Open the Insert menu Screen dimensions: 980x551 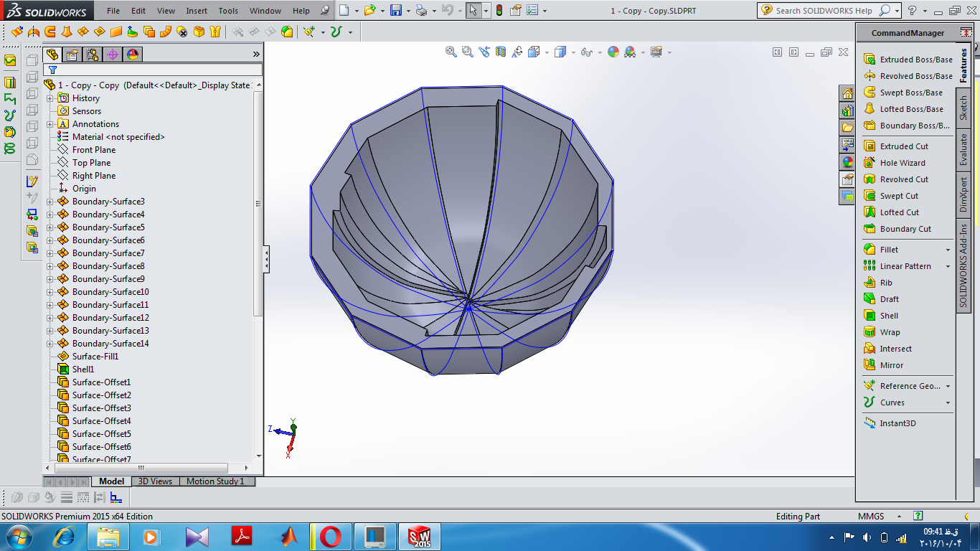coord(197,11)
